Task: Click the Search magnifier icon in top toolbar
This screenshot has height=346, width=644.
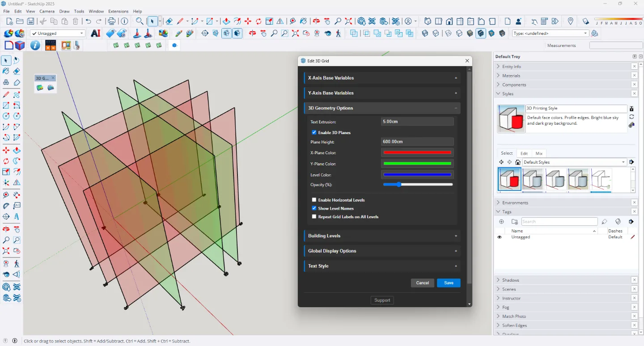Action: click(140, 21)
